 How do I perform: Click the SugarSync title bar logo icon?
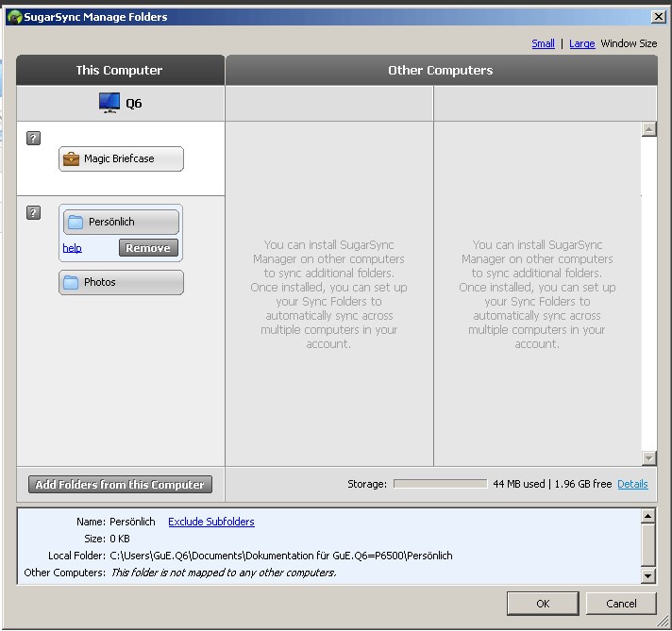(x=12, y=16)
